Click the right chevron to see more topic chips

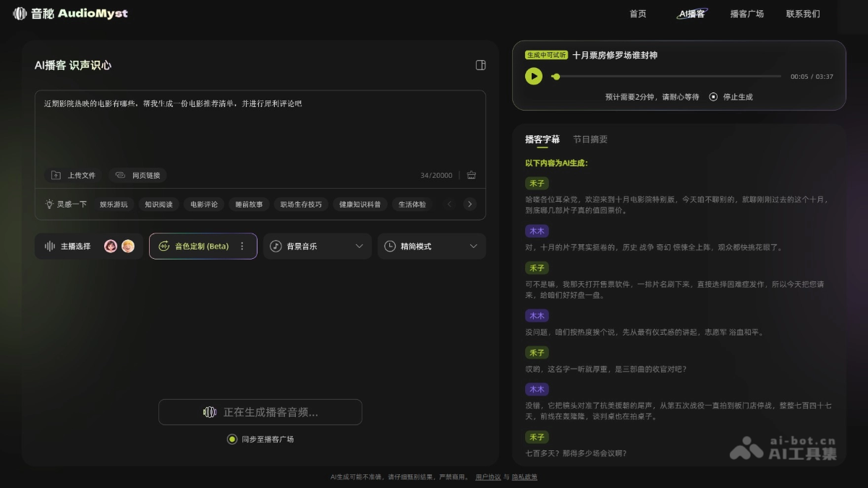(x=470, y=204)
